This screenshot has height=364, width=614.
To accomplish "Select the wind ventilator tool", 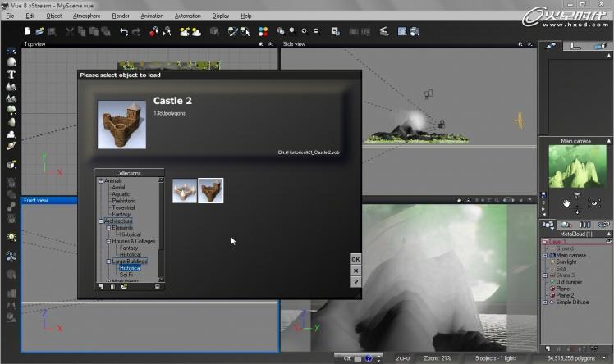I will click(11, 257).
